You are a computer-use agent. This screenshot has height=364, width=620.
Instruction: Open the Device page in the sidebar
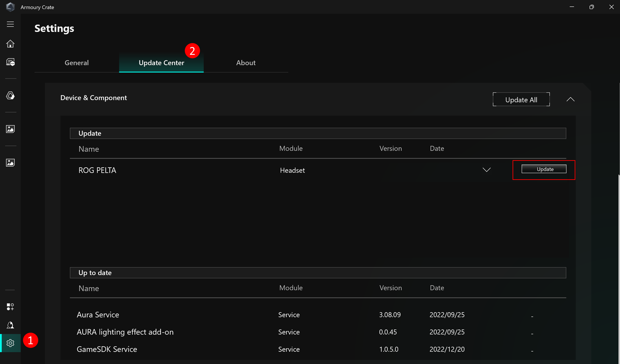coord(10,62)
